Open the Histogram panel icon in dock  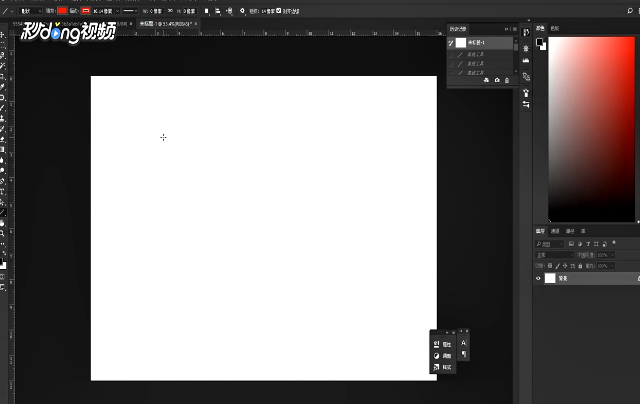pyautogui.click(x=526, y=60)
